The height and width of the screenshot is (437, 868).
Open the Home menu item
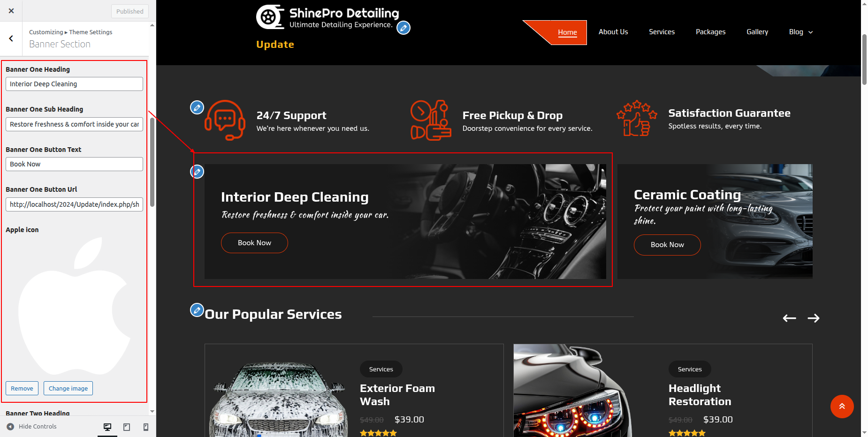click(x=567, y=32)
